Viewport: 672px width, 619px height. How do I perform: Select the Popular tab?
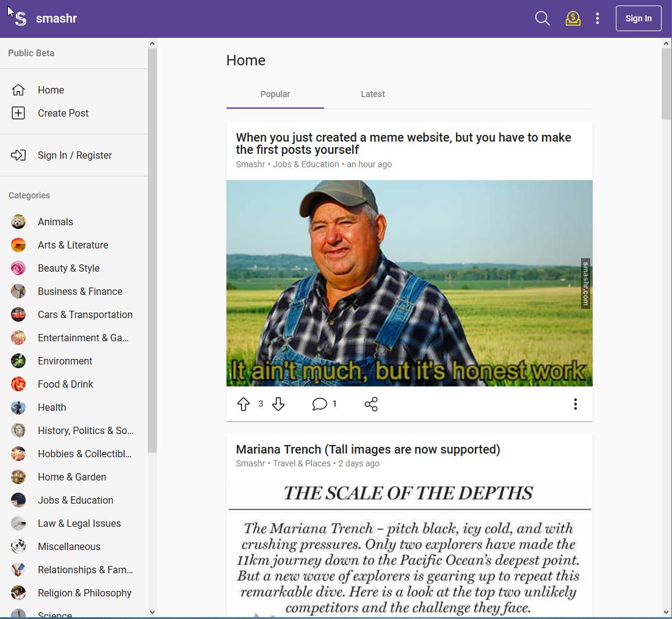pyautogui.click(x=275, y=94)
